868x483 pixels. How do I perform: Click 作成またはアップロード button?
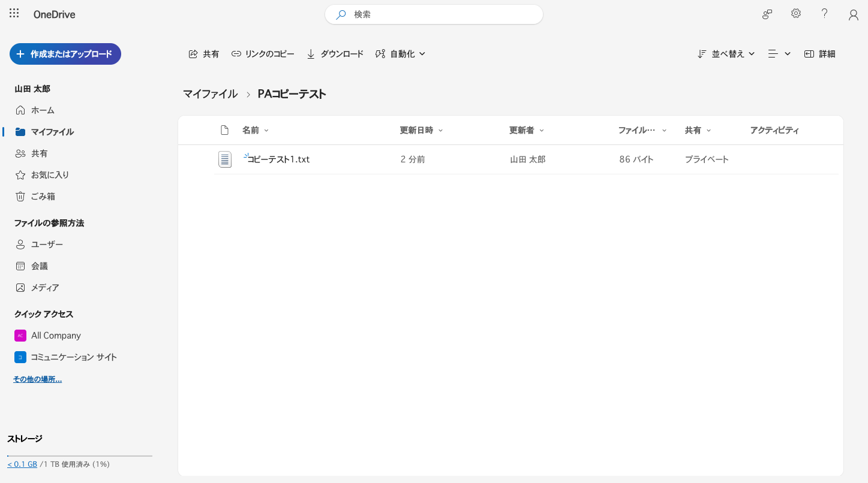(x=65, y=54)
